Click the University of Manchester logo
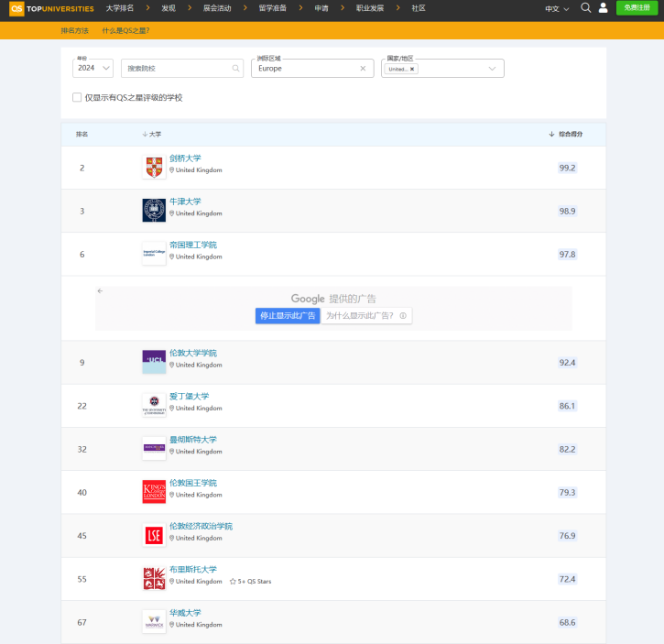The height and width of the screenshot is (644, 664). 154,448
